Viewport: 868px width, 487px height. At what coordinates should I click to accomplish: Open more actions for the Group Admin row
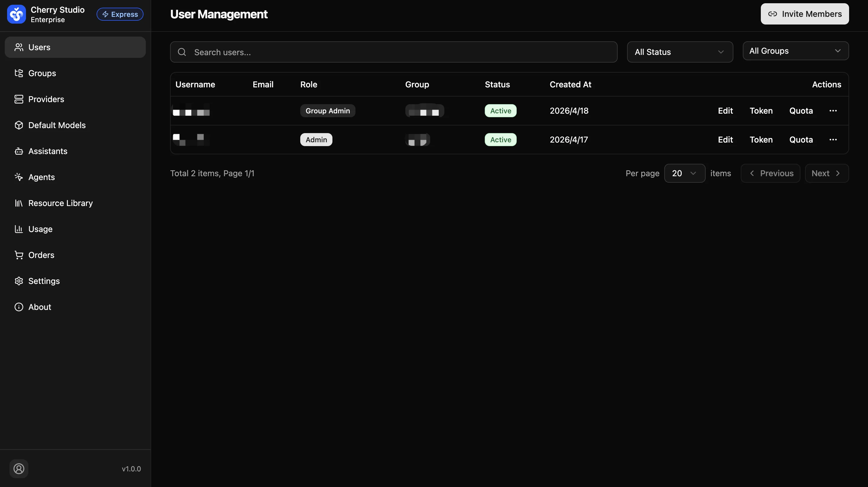point(833,110)
